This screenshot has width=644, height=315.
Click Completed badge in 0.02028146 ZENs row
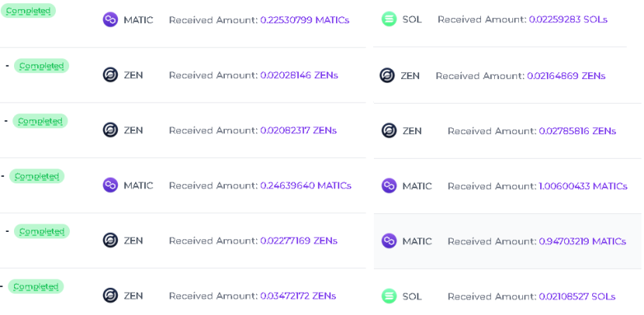tap(41, 66)
